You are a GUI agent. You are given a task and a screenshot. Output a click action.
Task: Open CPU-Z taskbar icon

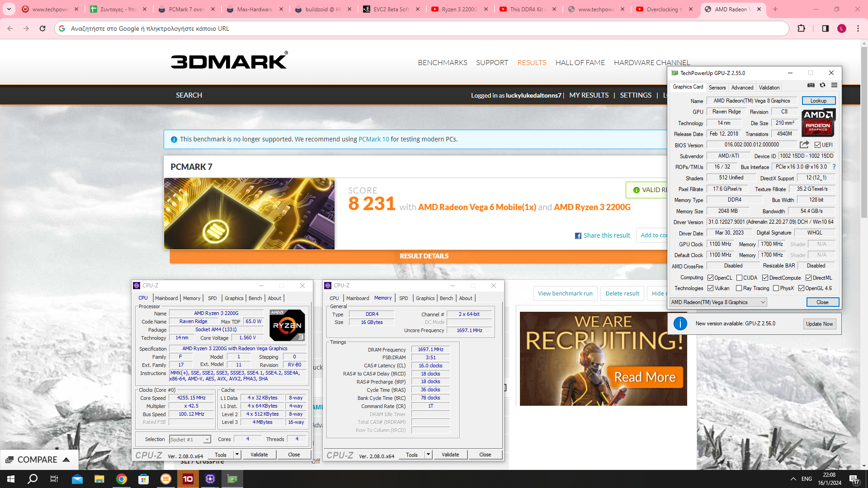[x=210, y=479]
